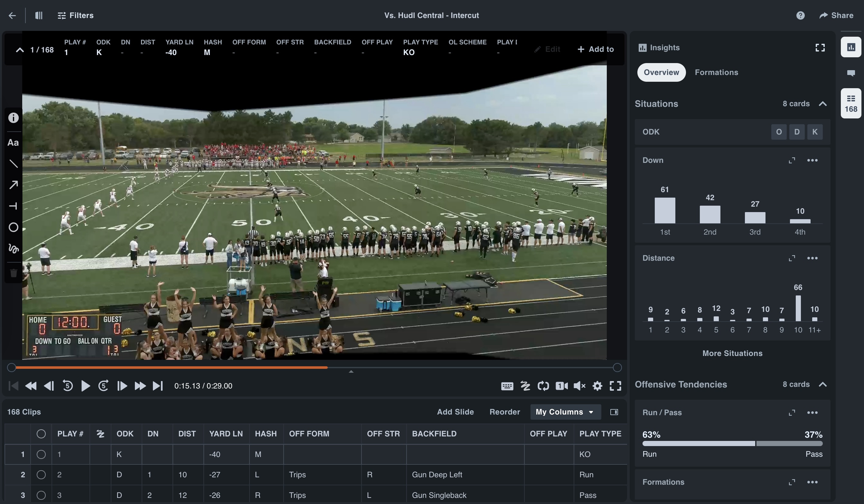This screenshot has height=504, width=864.
Task: Open the info icon in drawing toolbar
Action: click(x=14, y=118)
